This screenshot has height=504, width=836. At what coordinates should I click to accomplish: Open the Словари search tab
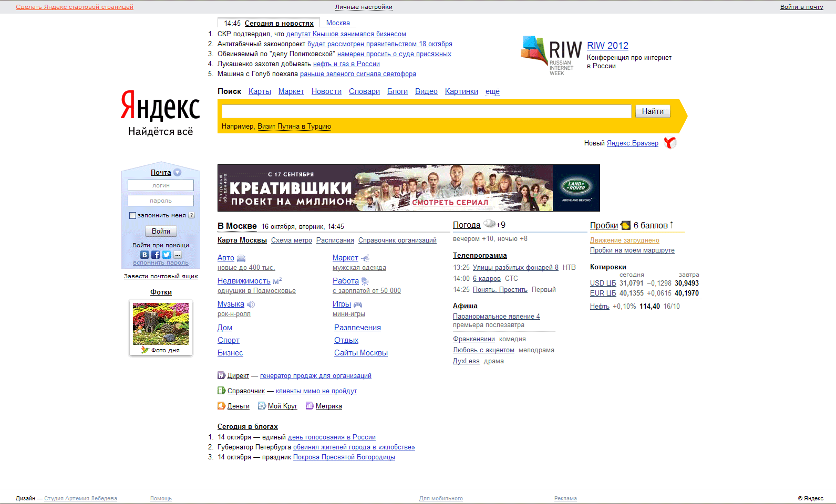(364, 91)
